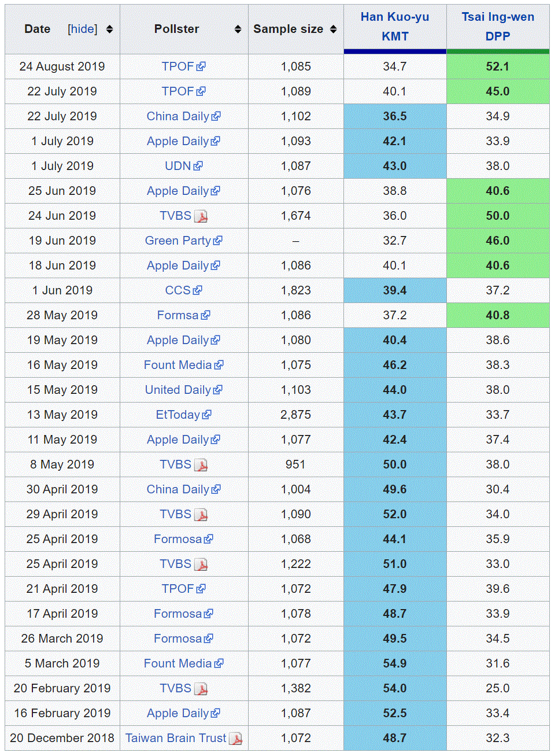551x756 pixels.
Task: Open PDF icon for TVBS 24 Jun 2019
Action: [201, 216]
